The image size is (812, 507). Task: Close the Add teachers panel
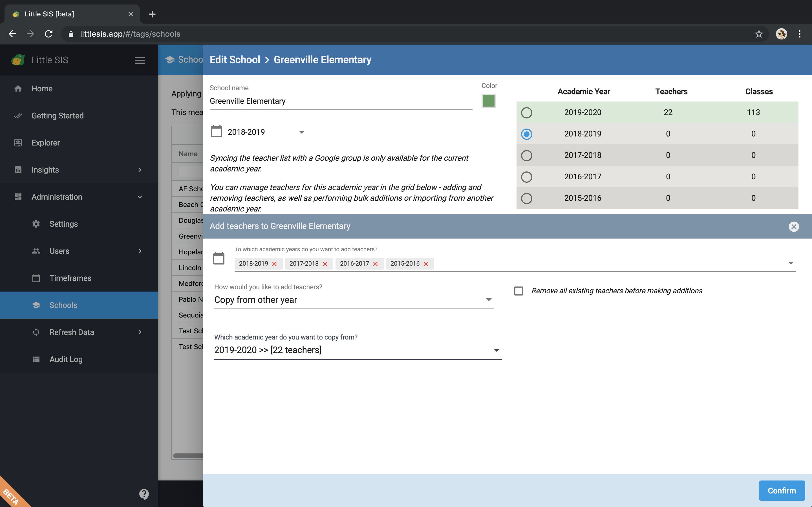tap(794, 227)
